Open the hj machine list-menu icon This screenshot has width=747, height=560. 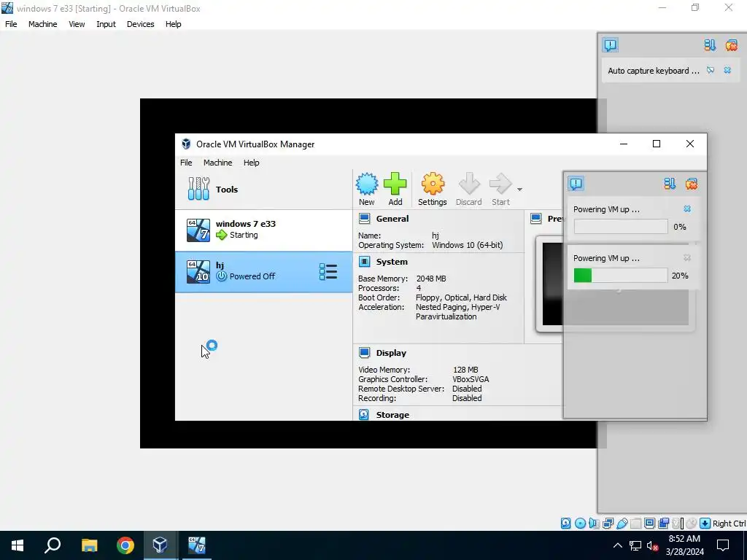click(x=328, y=271)
